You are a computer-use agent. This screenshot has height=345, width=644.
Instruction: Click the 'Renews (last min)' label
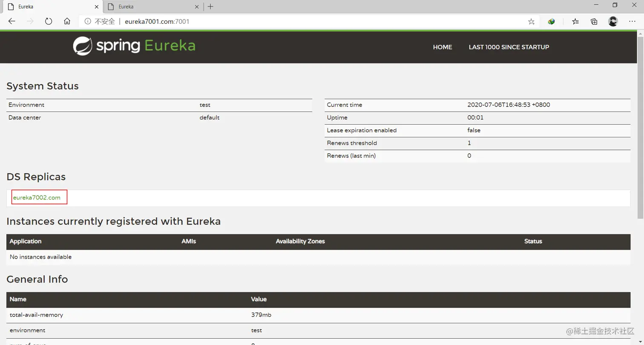[351, 156]
